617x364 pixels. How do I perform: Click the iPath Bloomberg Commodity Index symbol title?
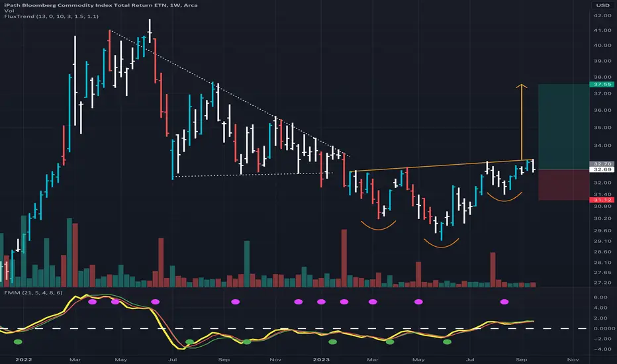pos(101,5)
